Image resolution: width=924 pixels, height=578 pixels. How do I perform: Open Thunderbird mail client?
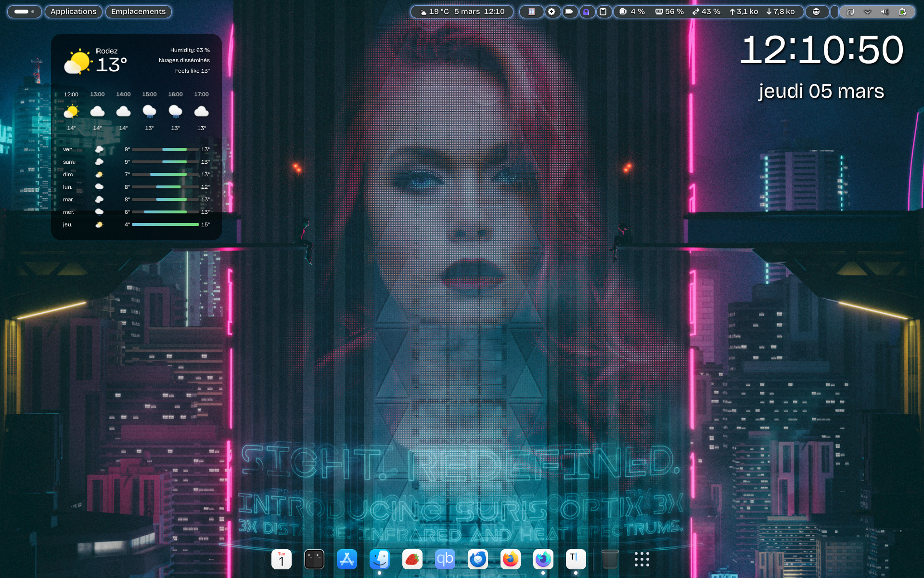(x=478, y=559)
